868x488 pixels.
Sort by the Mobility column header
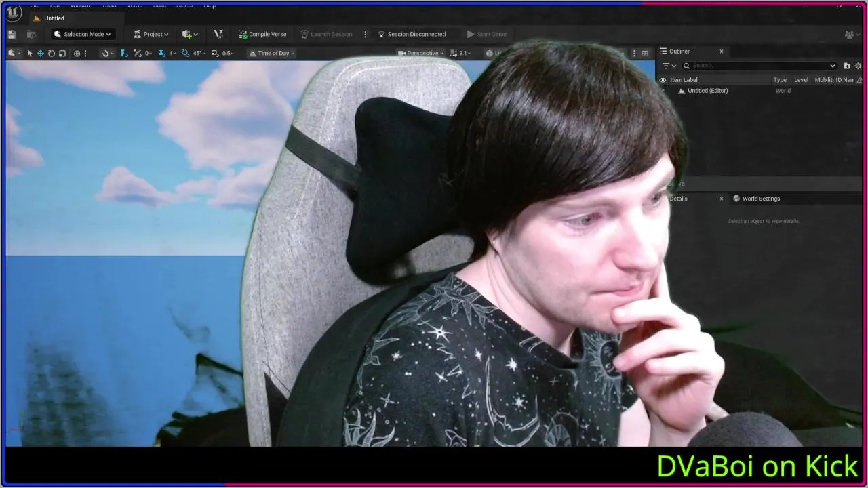coord(823,80)
